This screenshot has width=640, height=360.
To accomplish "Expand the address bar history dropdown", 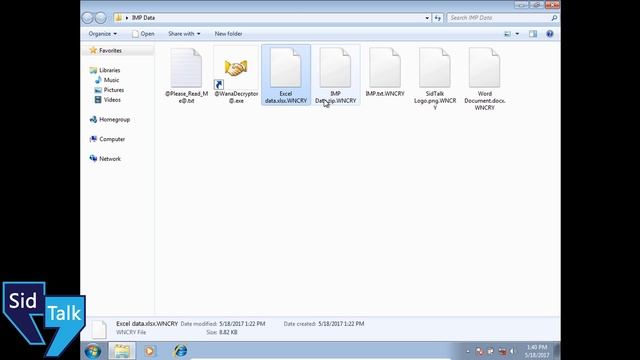I will click(427, 18).
